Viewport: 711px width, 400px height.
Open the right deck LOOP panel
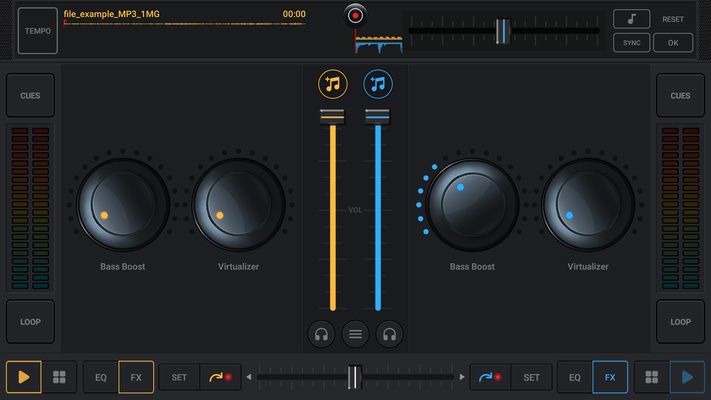(680, 322)
